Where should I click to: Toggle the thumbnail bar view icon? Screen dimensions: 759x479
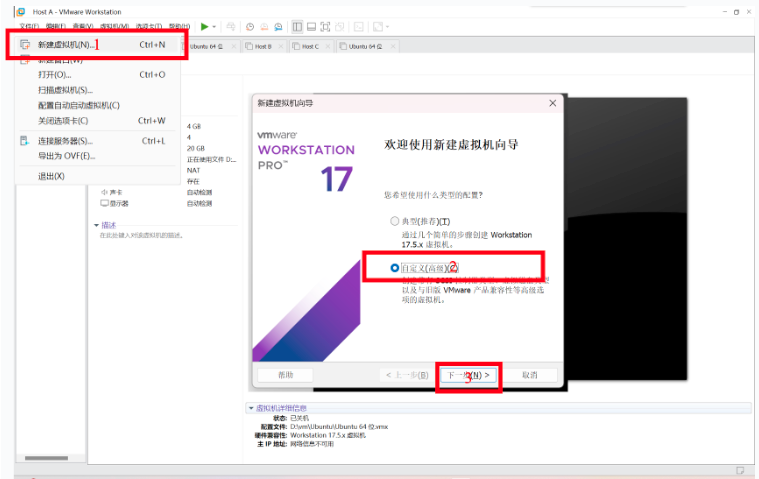(x=311, y=27)
